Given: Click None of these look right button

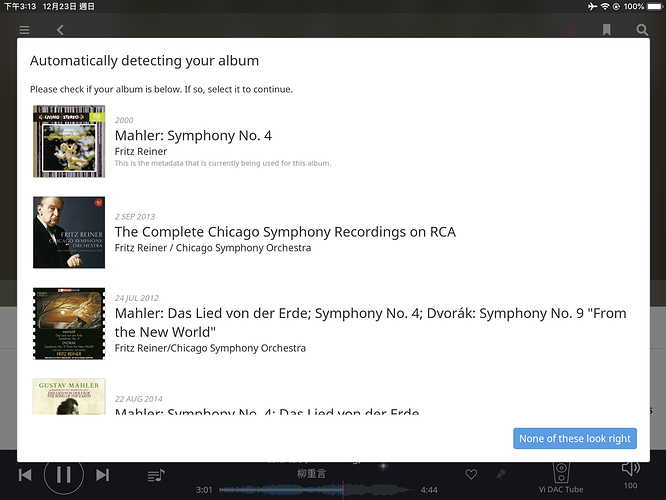Looking at the screenshot, I should point(575,438).
